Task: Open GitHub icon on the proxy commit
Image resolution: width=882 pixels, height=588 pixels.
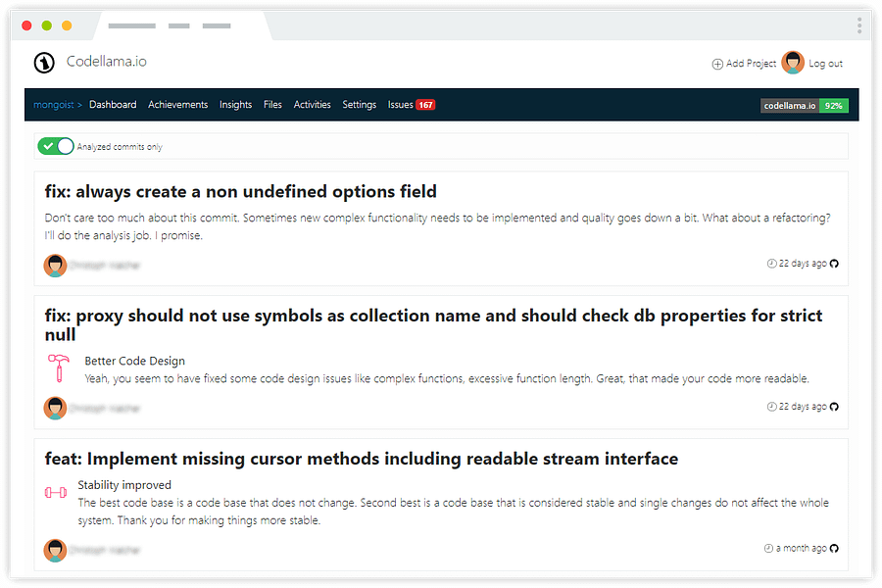Action: [x=834, y=407]
